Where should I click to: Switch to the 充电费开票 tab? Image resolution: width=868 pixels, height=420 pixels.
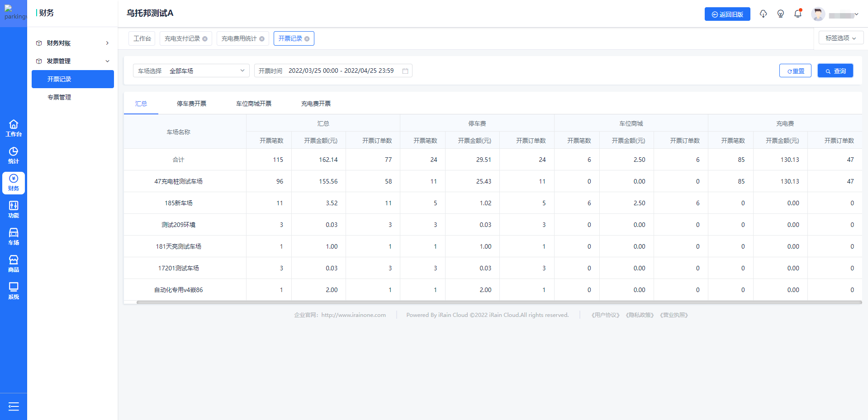coord(316,104)
